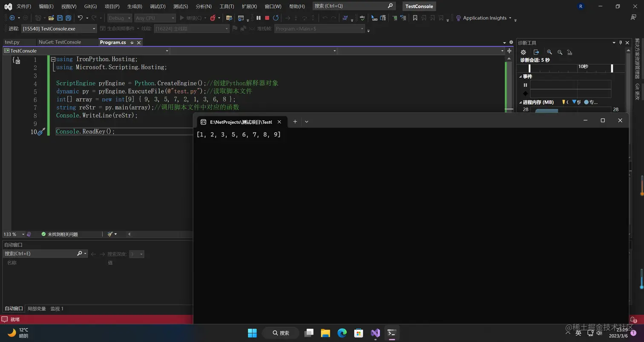Stop debugging with the red square
Screen dimensions: 644x342
[x=267, y=18]
